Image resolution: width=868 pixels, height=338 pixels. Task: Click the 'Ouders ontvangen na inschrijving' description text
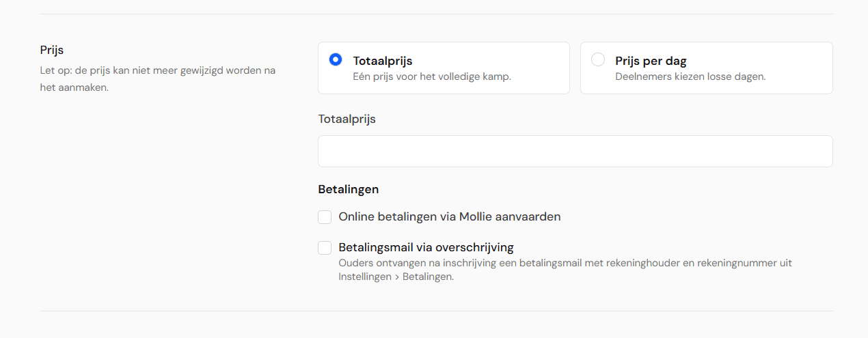tap(565, 270)
